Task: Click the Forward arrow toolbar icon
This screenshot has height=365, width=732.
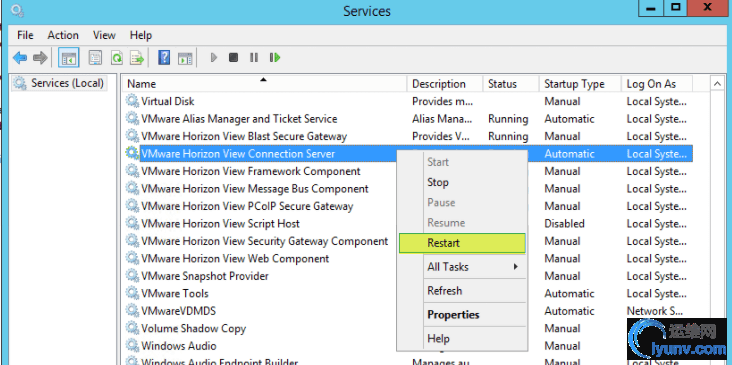Action: 40,58
